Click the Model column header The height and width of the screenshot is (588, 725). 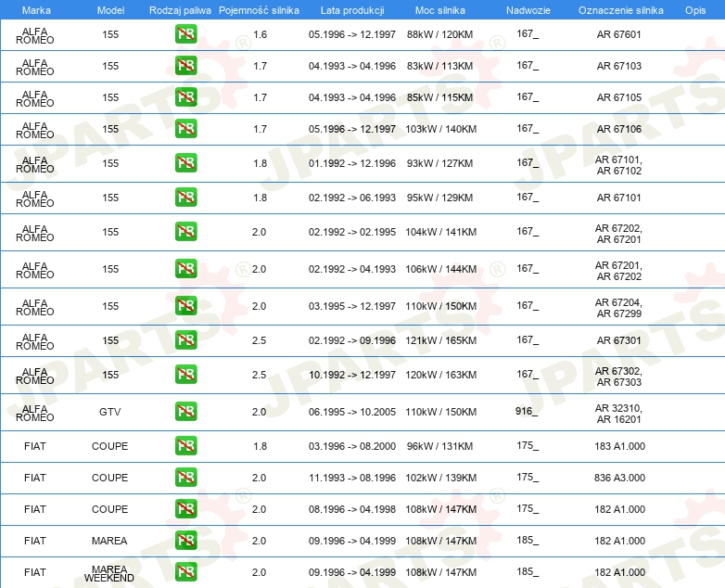[110, 10]
